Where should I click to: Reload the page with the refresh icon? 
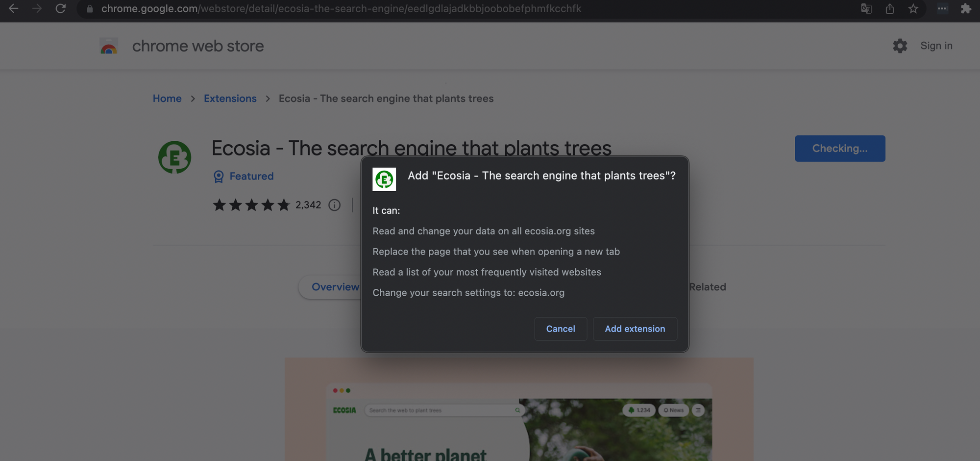60,8
